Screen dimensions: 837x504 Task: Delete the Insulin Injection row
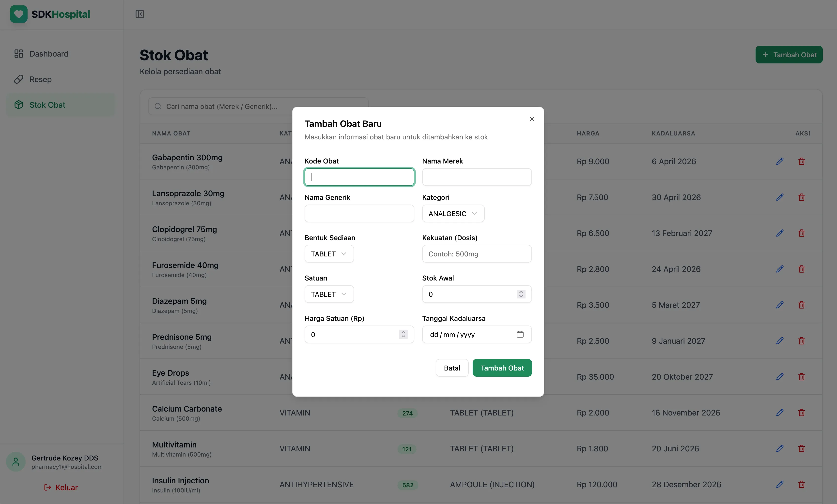coord(801,485)
